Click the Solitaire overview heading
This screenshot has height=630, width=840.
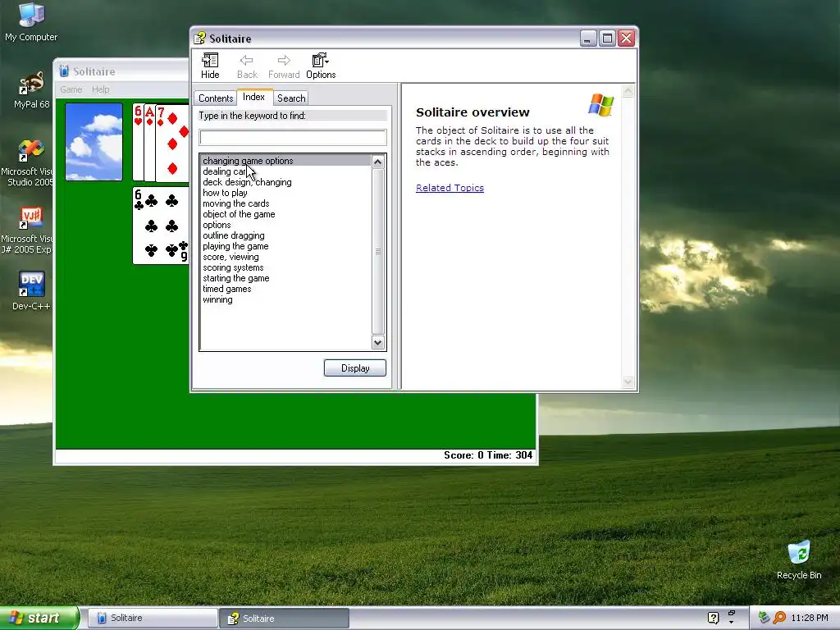472,112
